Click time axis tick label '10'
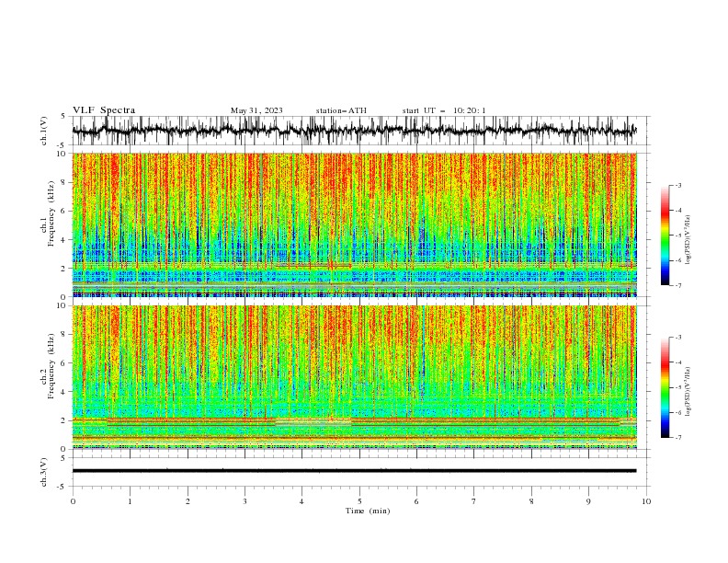This screenshot has height=563, width=728. coord(646,501)
